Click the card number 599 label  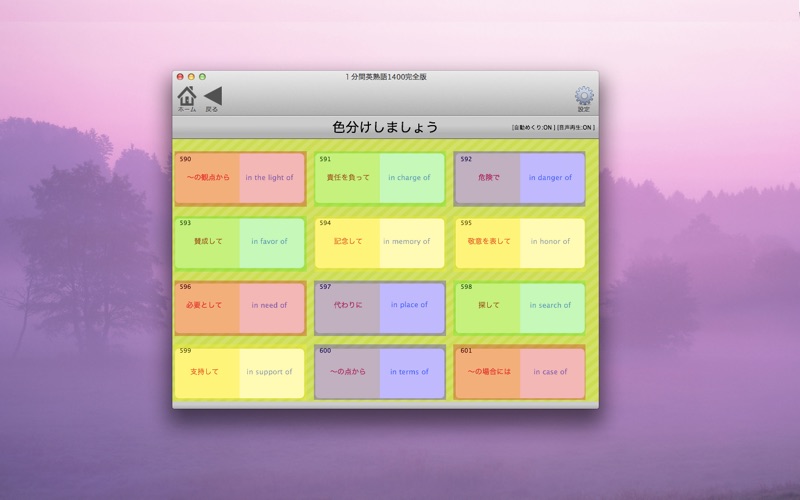185,351
